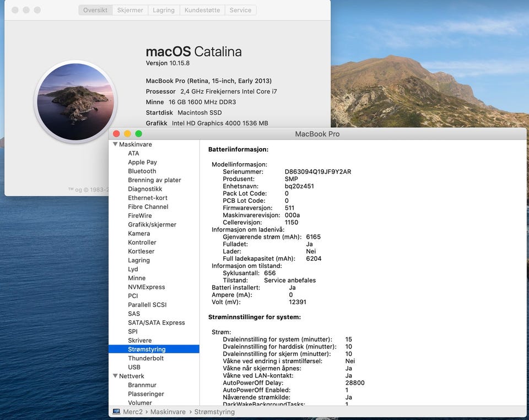
Task: Open the Service tab
Action: [241, 10]
